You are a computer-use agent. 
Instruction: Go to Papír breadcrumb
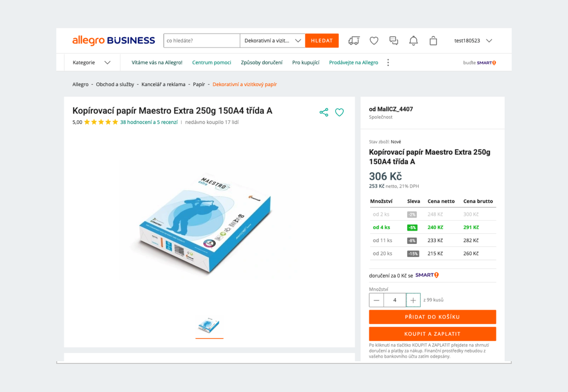[x=199, y=84]
